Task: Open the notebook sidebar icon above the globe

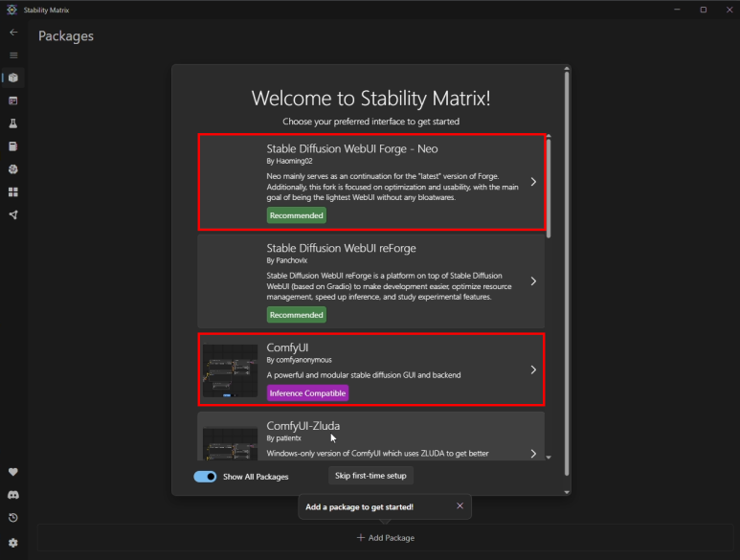Action: tap(13, 146)
